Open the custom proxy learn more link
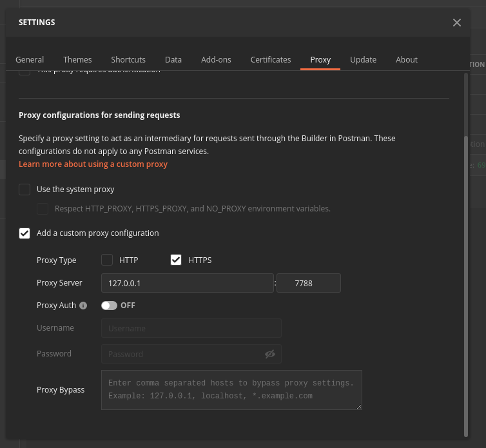The image size is (486, 448). (93, 164)
